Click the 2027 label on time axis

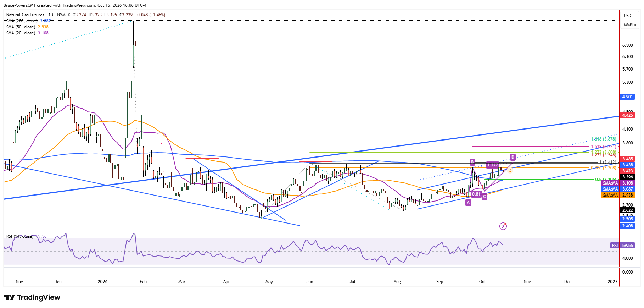612,282
